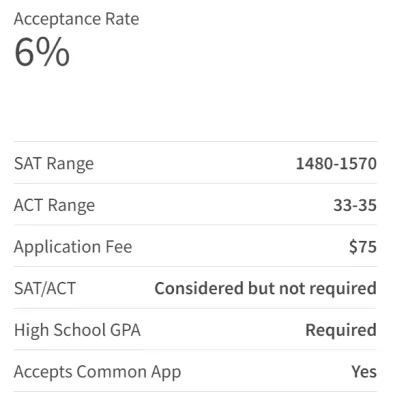This screenshot has height=401, width=394.
Task: Select the 1480-1570 SAT score value
Action: (336, 163)
